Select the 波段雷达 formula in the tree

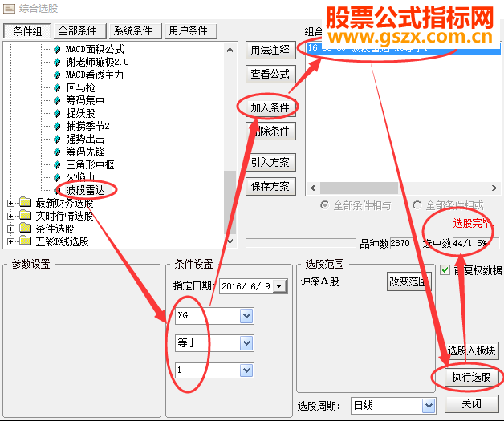[x=85, y=190]
